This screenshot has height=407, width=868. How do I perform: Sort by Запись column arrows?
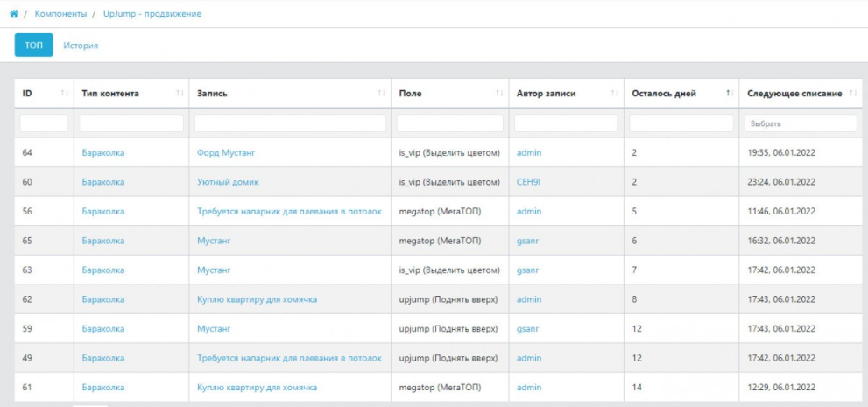[x=381, y=94]
